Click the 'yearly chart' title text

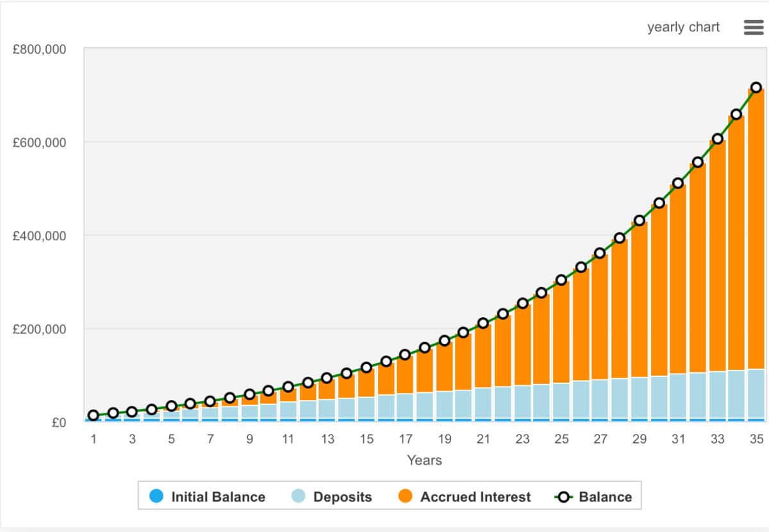tap(683, 28)
